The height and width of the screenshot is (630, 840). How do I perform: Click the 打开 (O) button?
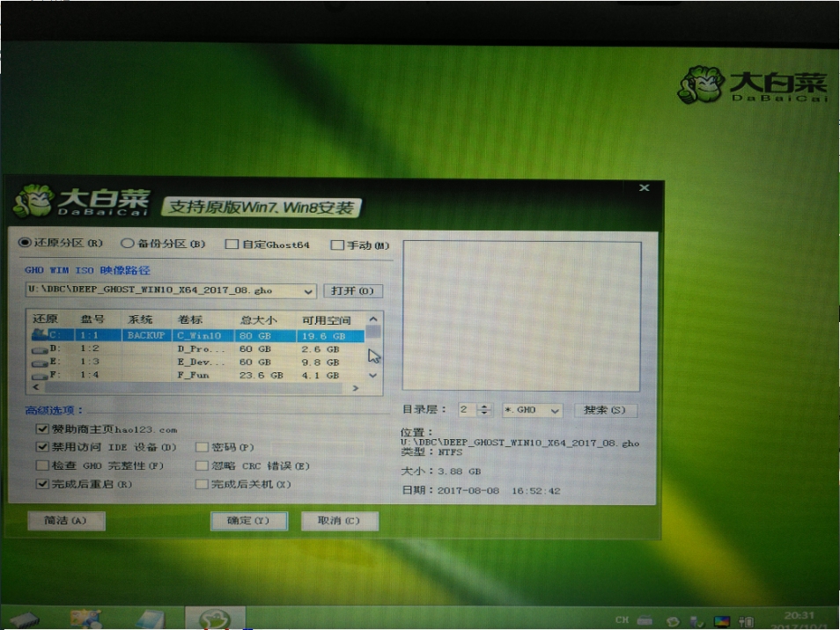point(352,291)
